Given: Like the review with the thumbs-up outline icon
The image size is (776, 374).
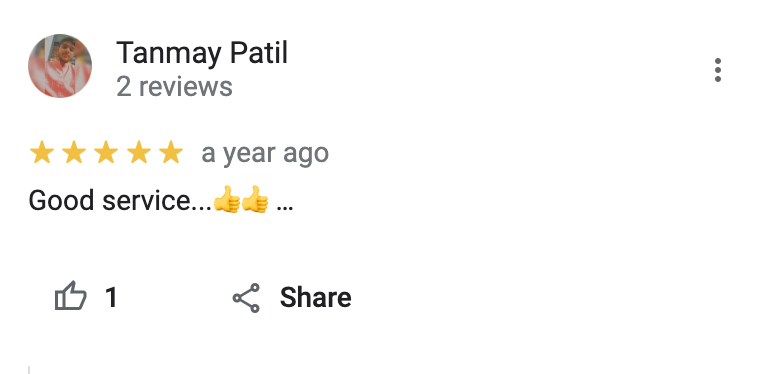Looking at the screenshot, I should click(x=70, y=296).
